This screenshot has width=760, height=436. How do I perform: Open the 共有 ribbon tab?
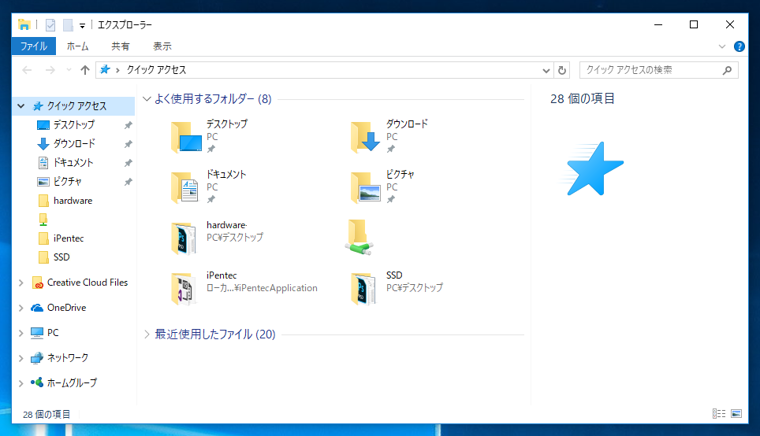(x=120, y=47)
